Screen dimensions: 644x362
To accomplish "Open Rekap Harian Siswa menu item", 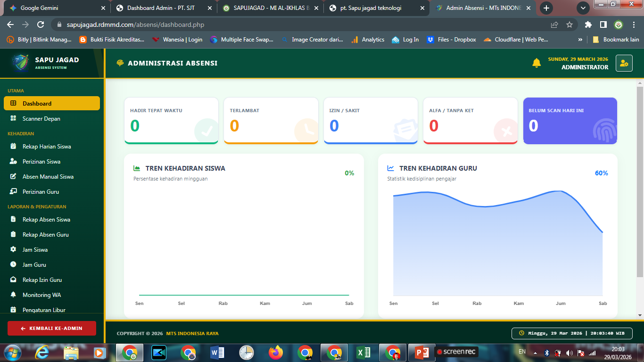I will (x=52, y=146).
